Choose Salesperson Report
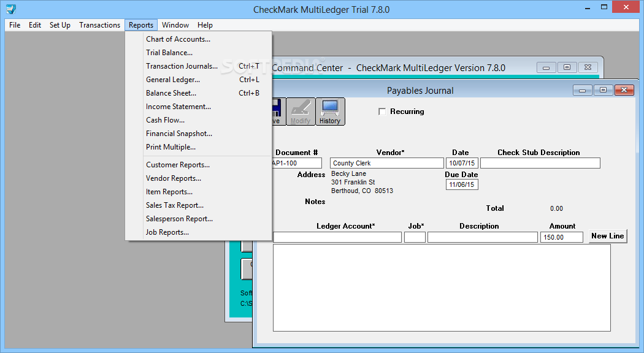This screenshot has height=353, width=644. 198,219
